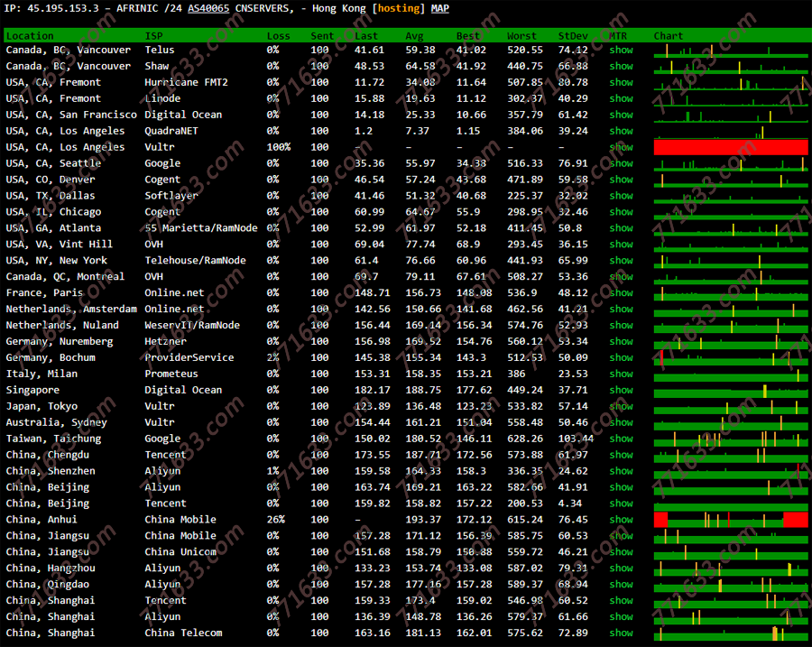812x647 pixels.
Task: Show MTR for New York Telehouse/RamNode
Action: 621,260
